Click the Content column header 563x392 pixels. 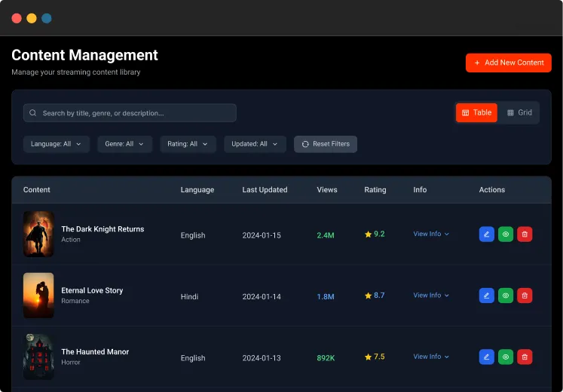tap(37, 189)
